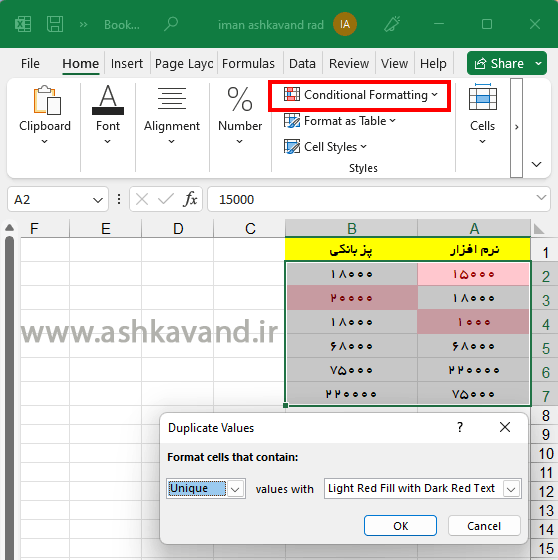Select cell A4 with ۱۰۰۰
Viewport: 558px width, 560px height.
coord(474,322)
